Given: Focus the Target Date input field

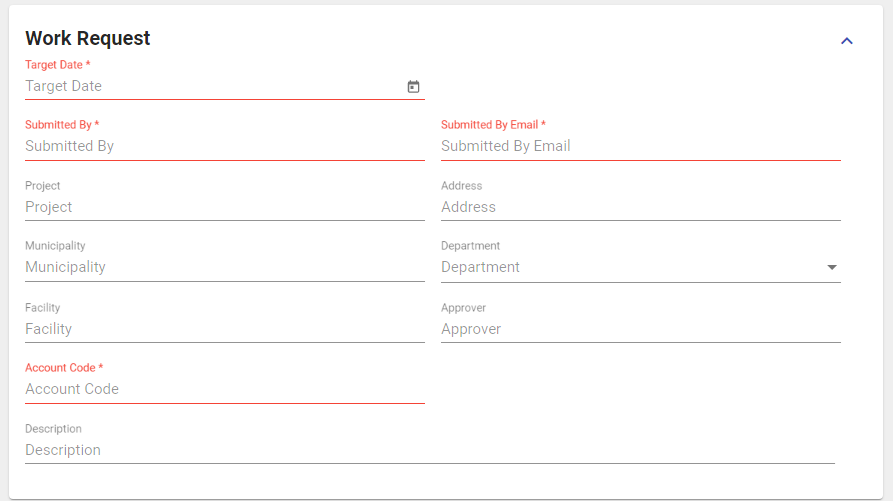Looking at the screenshot, I should [210, 87].
